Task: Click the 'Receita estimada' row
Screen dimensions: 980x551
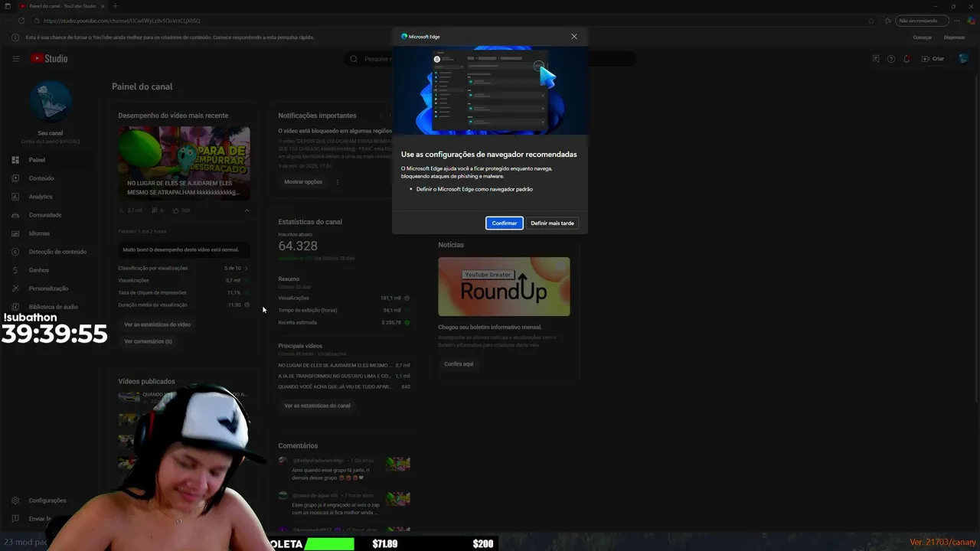Action: tap(344, 322)
